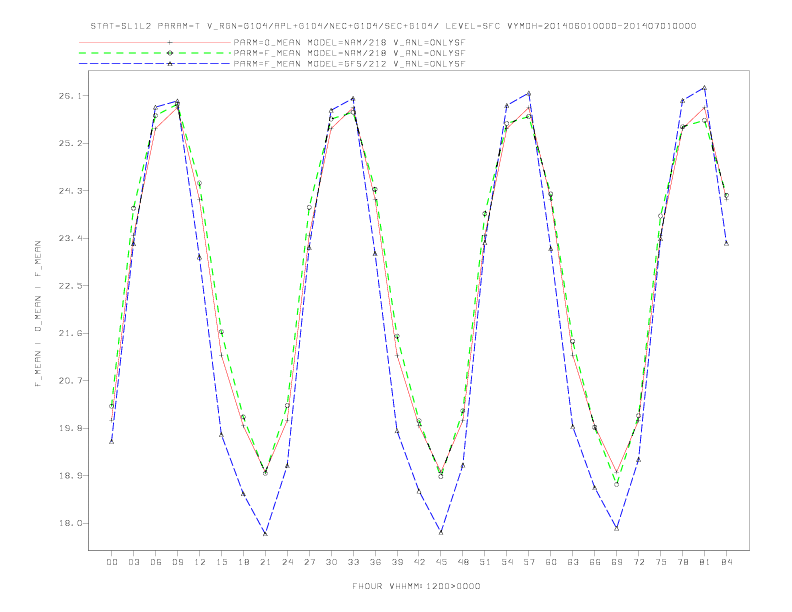Click the chart title line starting with STAT=SL1L2

pos(393,26)
